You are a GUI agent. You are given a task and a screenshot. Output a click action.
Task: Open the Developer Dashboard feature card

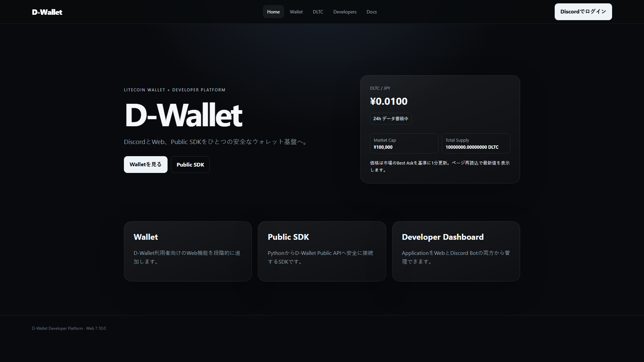pyautogui.click(x=456, y=251)
